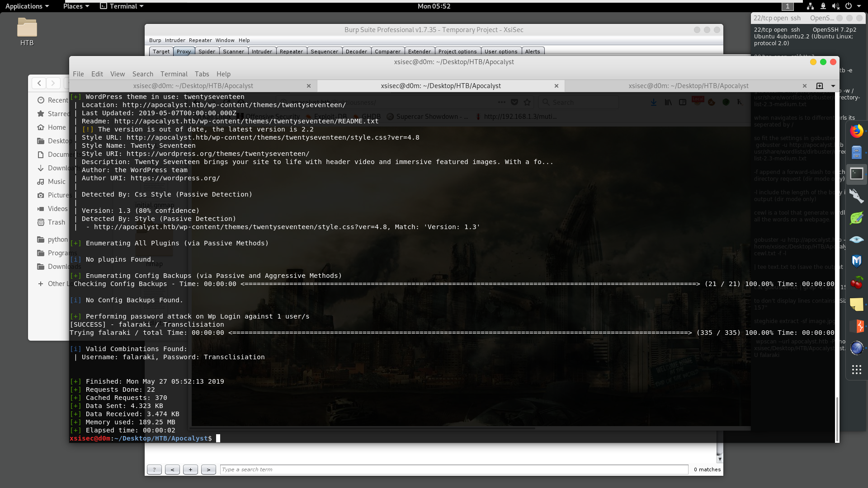868x488 pixels.
Task: Open the Places menu
Action: tap(76, 6)
